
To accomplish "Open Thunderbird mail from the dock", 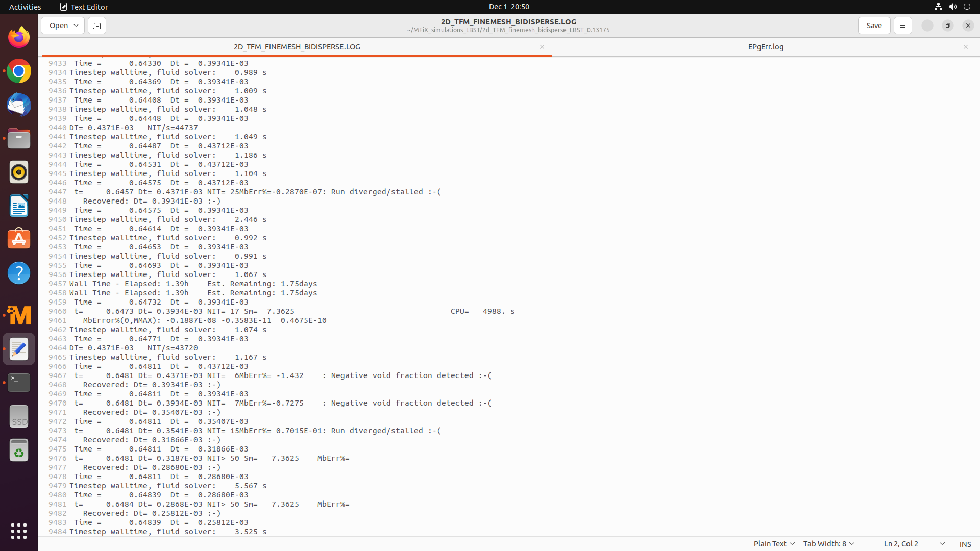I will (x=19, y=105).
